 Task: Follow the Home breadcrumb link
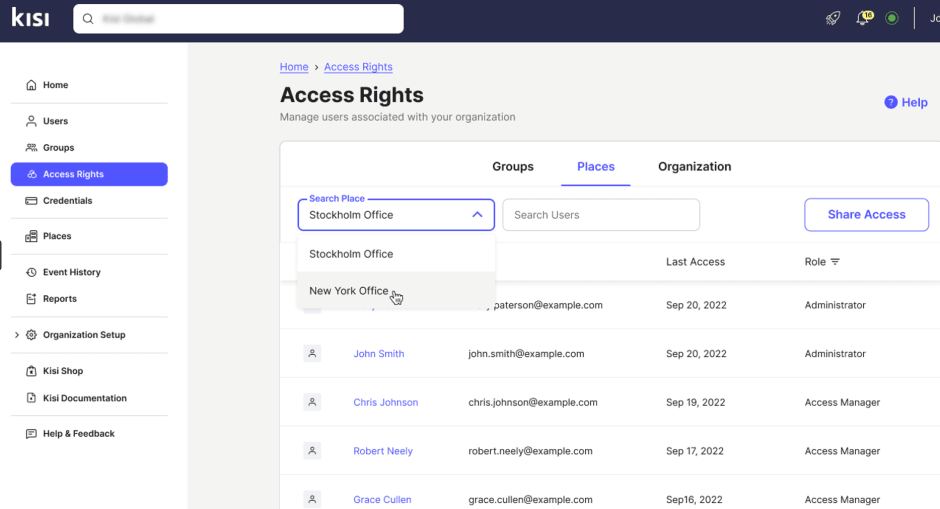coord(294,67)
